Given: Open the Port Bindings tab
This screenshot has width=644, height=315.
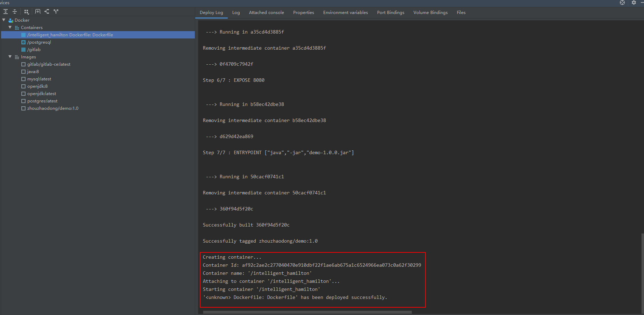Looking at the screenshot, I should pyautogui.click(x=390, y=13).
